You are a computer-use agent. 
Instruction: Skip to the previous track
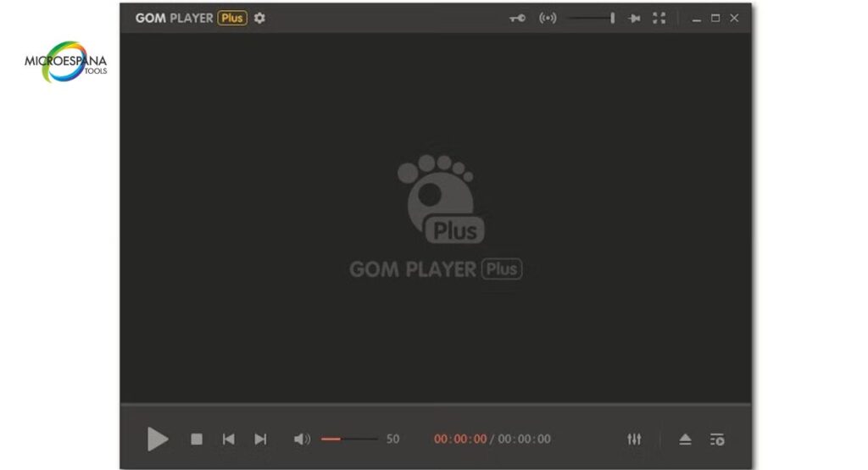coord(228,439)
